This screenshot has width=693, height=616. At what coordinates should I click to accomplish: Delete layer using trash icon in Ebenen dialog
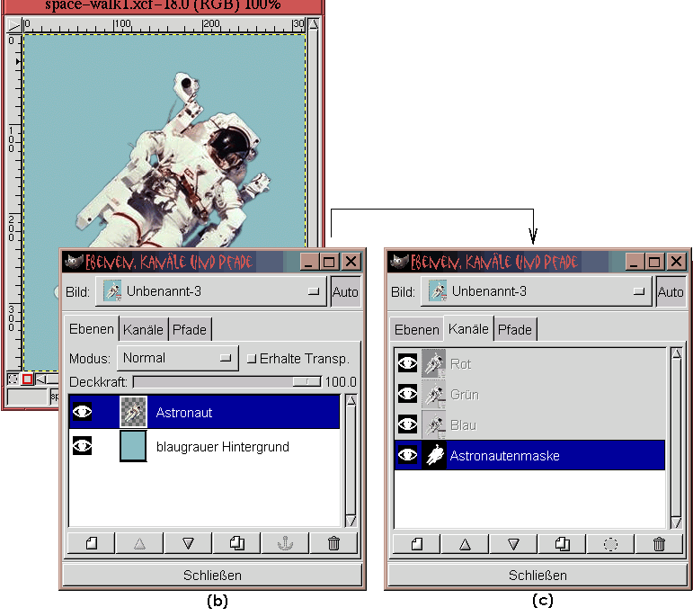click(x=333, y=543)
